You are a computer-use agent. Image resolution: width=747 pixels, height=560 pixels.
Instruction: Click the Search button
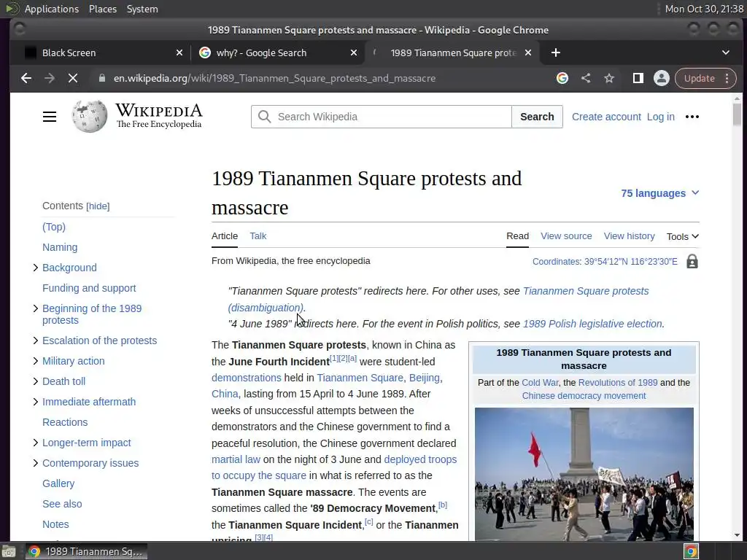(x=537, y=117)
